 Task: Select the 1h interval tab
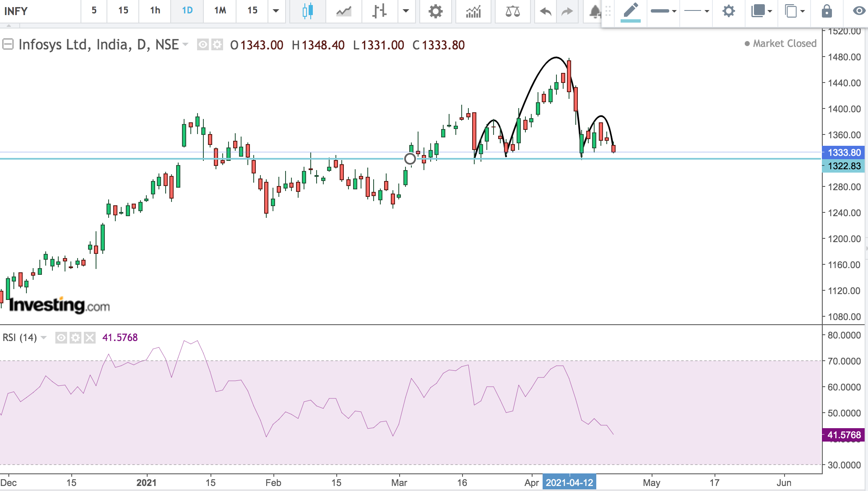[x=155, y=10]
